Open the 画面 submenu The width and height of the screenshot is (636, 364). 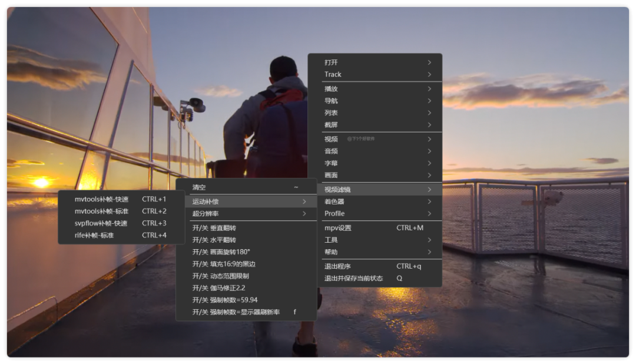point(375,176)
